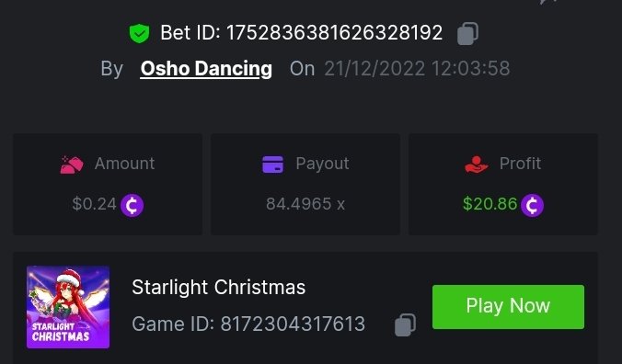Open the Osho Dancing profile link
Viewport: 622px width, 364px height.
206,69
